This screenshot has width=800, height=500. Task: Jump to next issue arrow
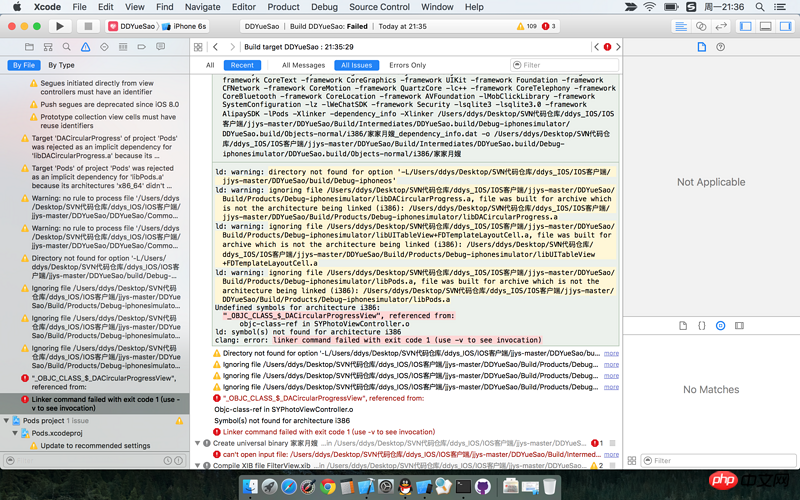(x=618, y=47)
